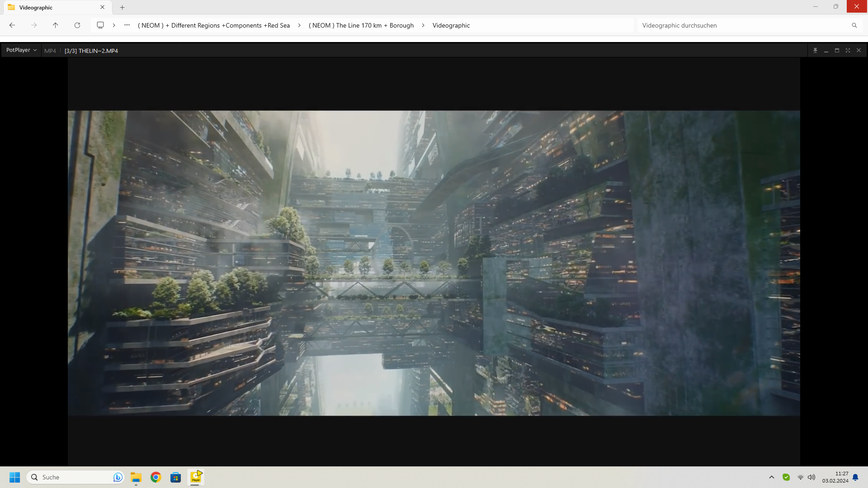The image size is (868, 488).
Task: Go up one folder level
Action: (x=56, y=25)
